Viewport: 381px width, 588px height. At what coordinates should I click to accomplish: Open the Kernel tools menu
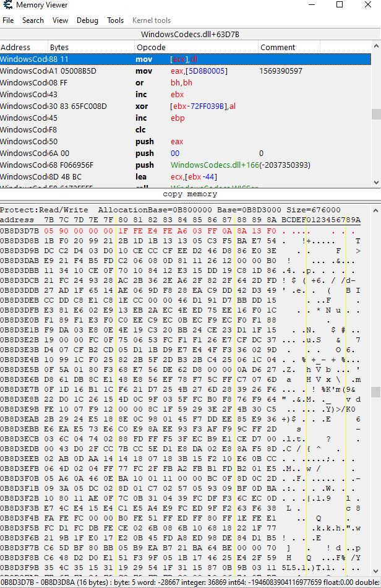coord(152,20)
